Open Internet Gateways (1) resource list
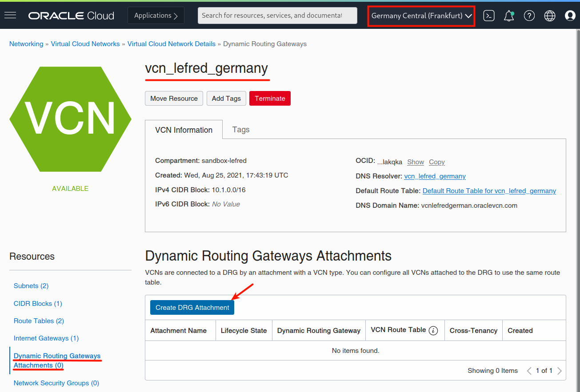Screen dimensions: 580x392 [46, 338]
